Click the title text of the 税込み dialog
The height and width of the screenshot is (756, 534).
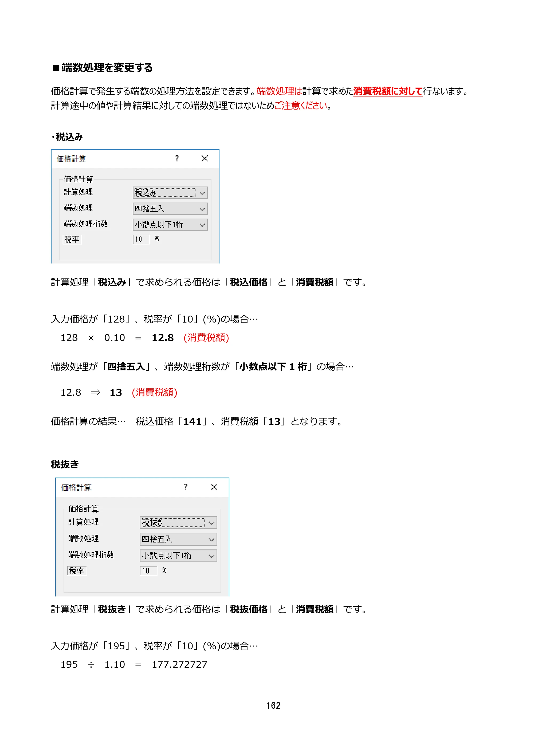pos(71,159)
